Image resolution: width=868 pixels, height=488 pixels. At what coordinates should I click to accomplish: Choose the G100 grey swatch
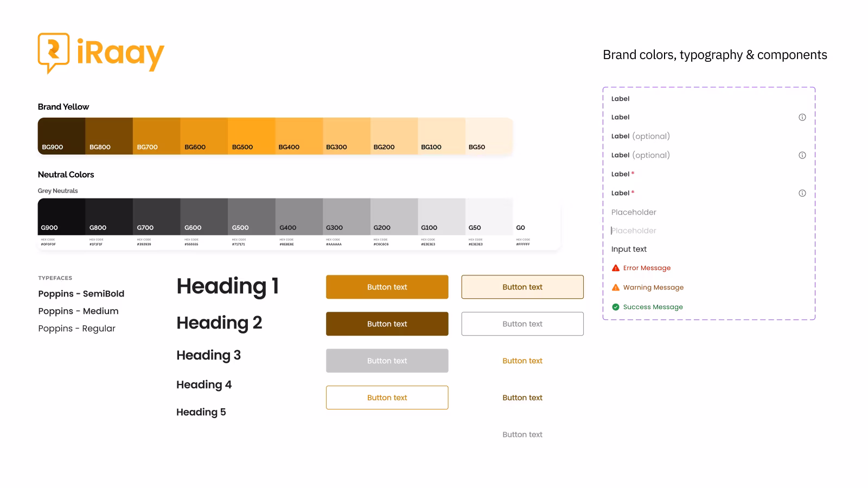442,217
